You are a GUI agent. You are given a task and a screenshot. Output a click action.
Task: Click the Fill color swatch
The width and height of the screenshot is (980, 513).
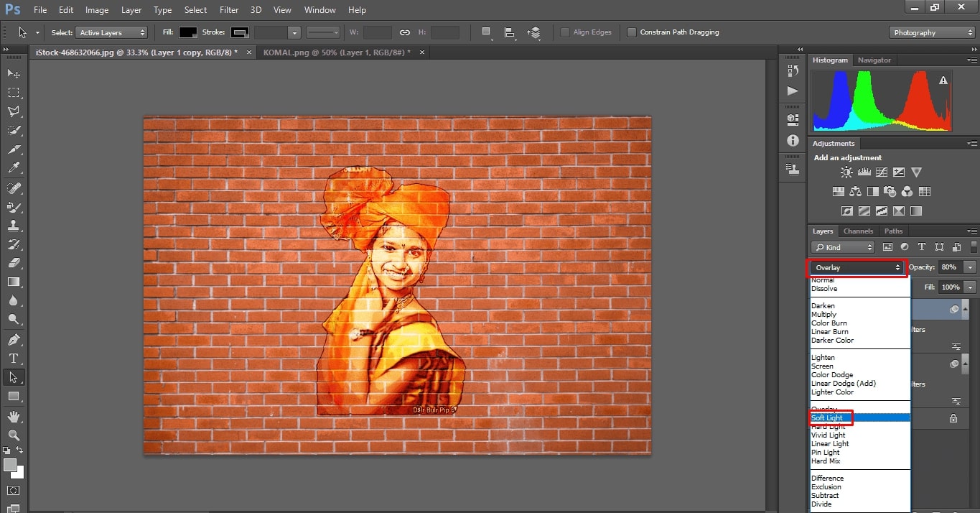pos(188,32)
